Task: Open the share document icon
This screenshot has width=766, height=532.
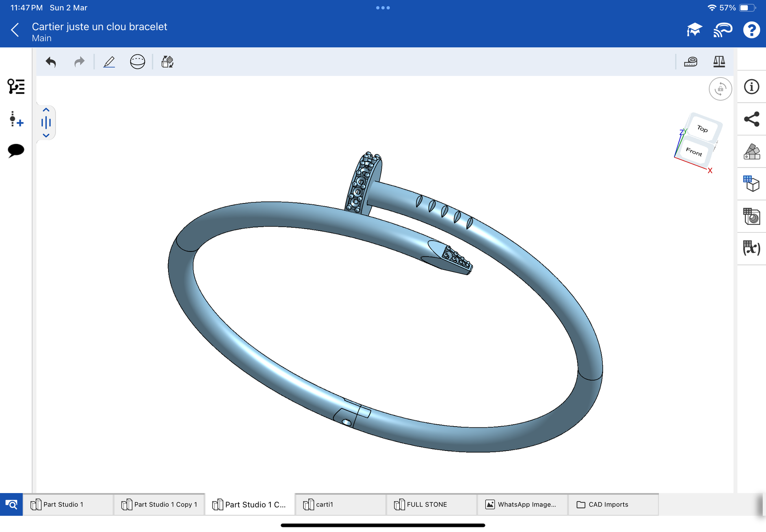Action: tap(751, 119)
